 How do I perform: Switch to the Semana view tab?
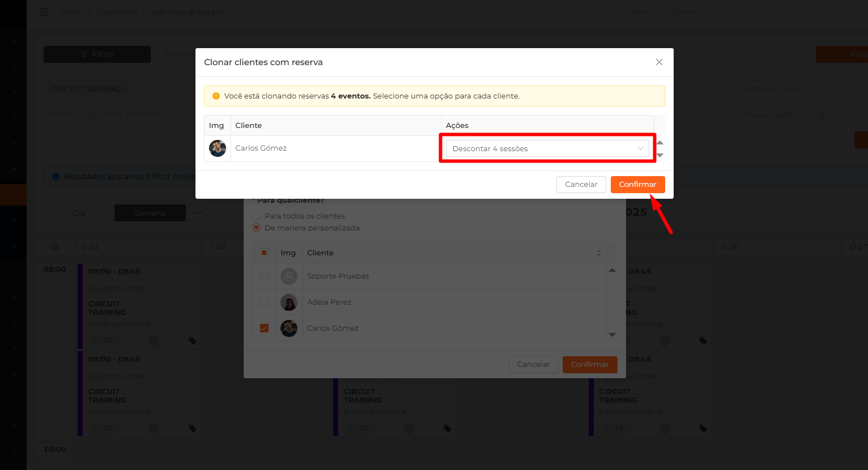[x=150, y=213]
